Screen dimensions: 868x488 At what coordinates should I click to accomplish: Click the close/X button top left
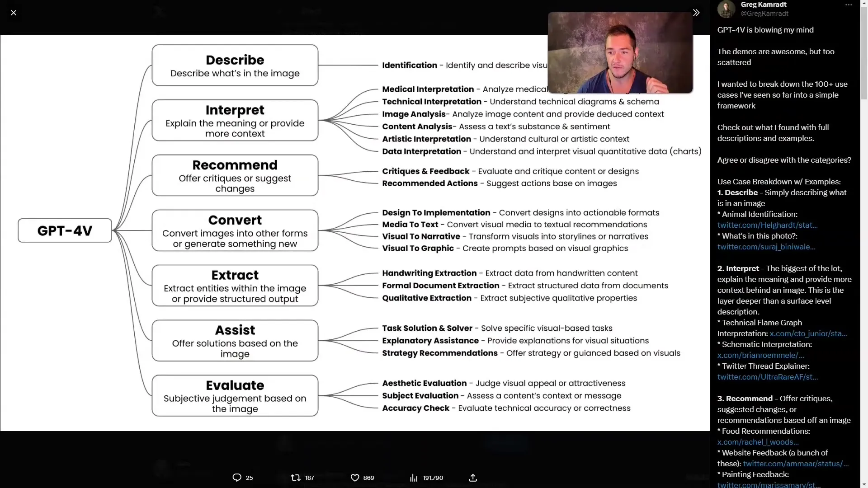point(13,12)
